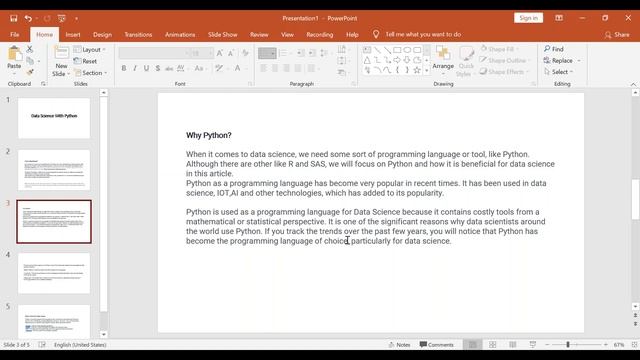The width and height of the screenshot is (640, 360).
Task: Open Shape Outline options
Action: (x=504, y=60)
